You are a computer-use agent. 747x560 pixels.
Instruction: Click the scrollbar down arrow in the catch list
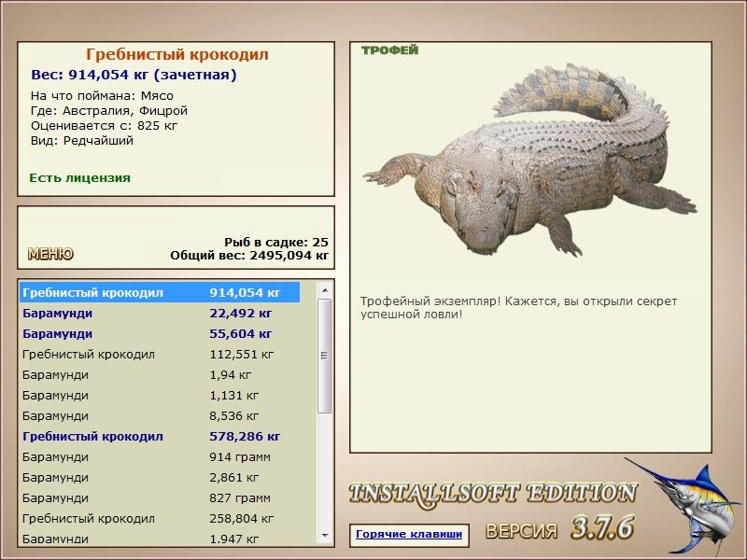click(325, 536)
